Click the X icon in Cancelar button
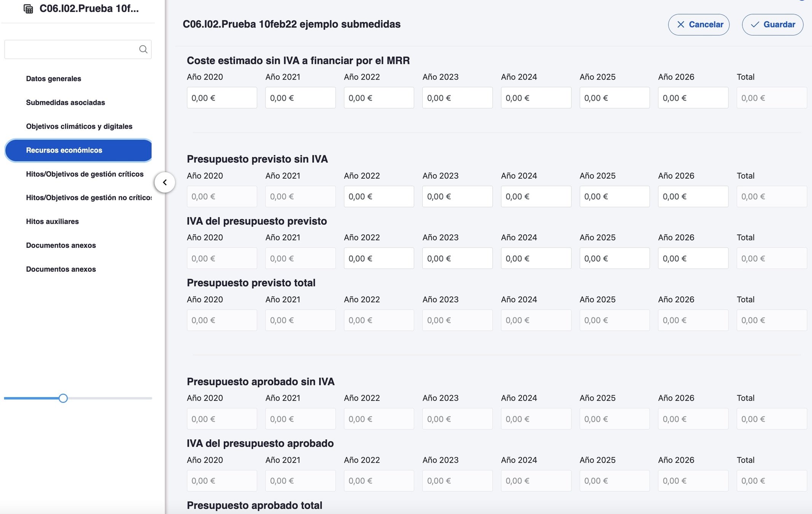812x514 pixels. [681, 25]
